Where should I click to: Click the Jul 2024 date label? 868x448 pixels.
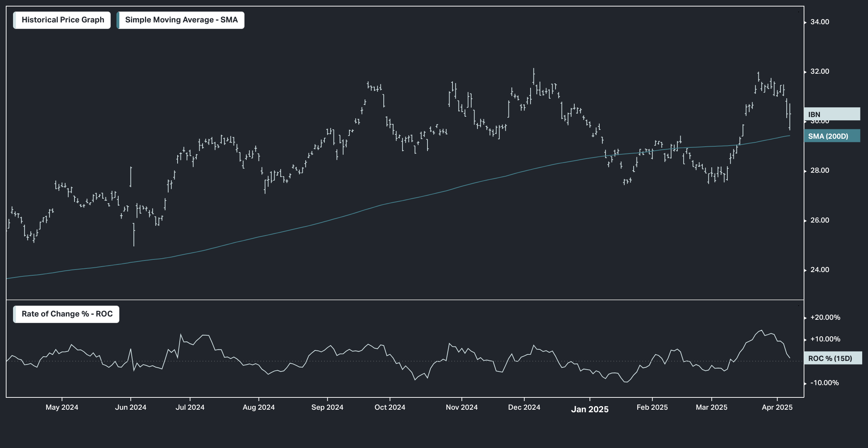tap(190, 408)
